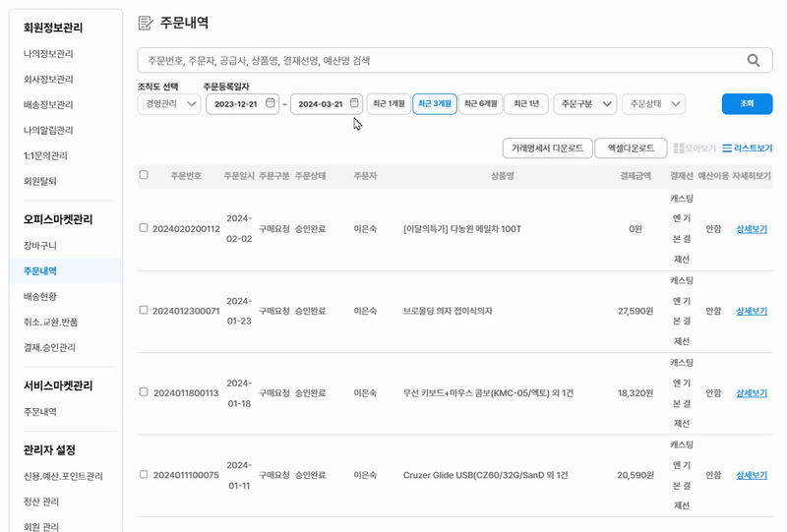Image resolution: width=787 pixels, height=532 pixels.
Task: Open 상세보기 for order 2024012300071
Action: tap(752, 311)
